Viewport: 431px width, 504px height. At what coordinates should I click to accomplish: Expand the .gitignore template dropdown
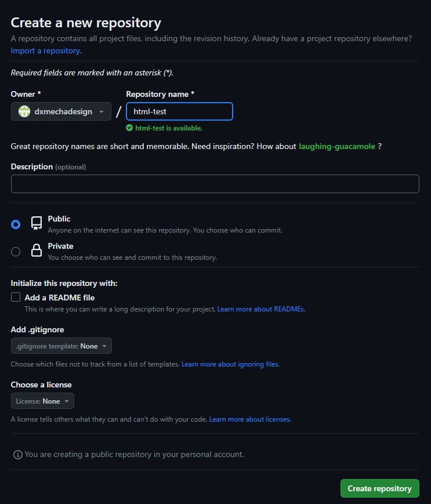[61, 346]
